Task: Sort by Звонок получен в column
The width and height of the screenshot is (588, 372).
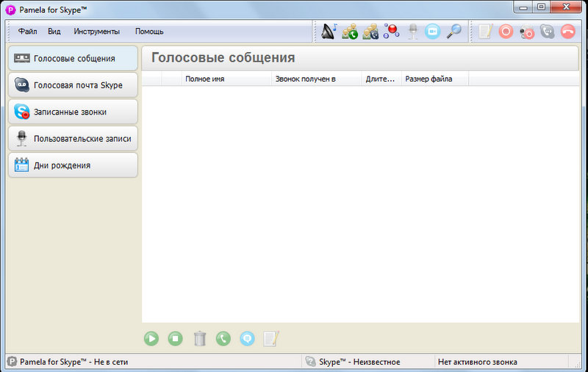Action: [317, 79]
